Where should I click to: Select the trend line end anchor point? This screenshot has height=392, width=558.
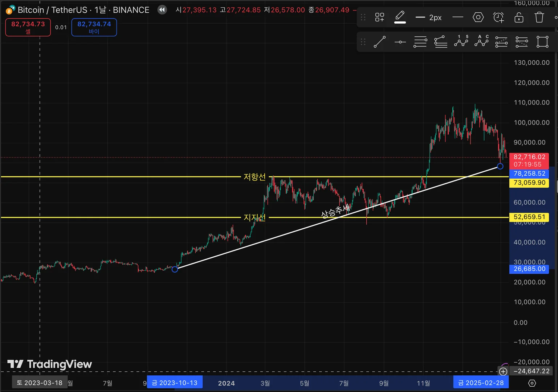pyautogui.click(x=500, y=166)
